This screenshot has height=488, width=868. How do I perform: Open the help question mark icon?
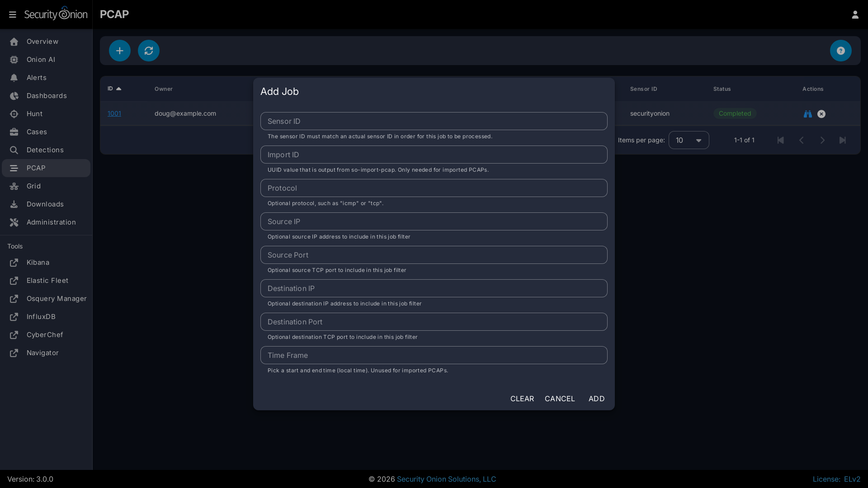[840, 51]
